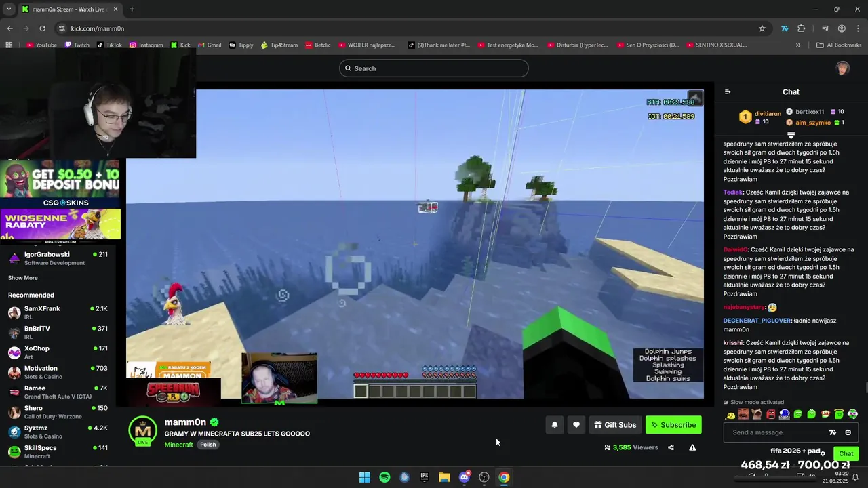Expand hidden bookmarks overflow chevron

pyautogui.click(x=798, y=45)
